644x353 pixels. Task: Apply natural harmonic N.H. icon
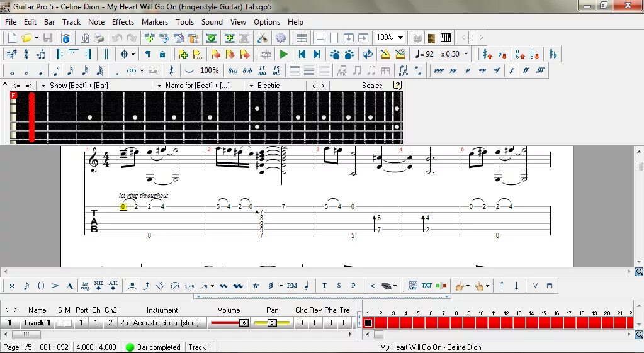pyautogui.click(x=99, y=286)
